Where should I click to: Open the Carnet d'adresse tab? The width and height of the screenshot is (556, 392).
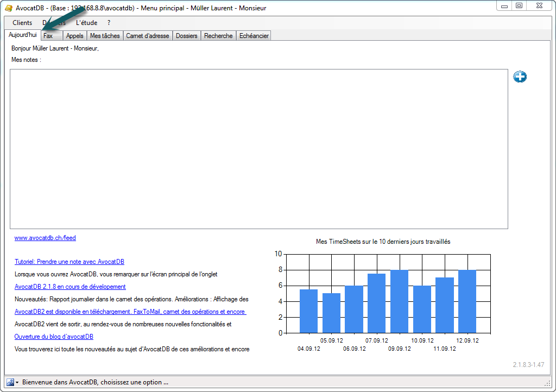pyautogui.click(x=148, y=36)
